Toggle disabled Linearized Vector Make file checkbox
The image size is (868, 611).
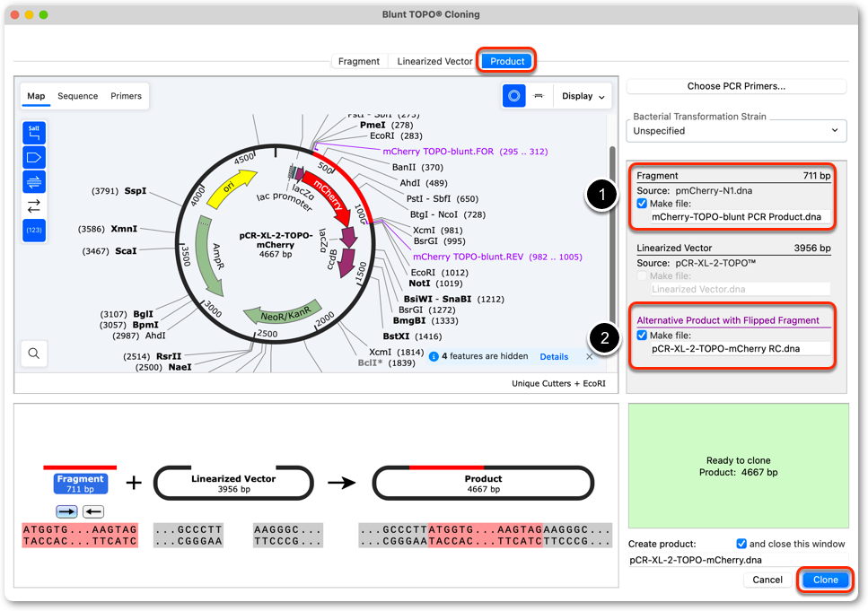(x=642, y=275)
